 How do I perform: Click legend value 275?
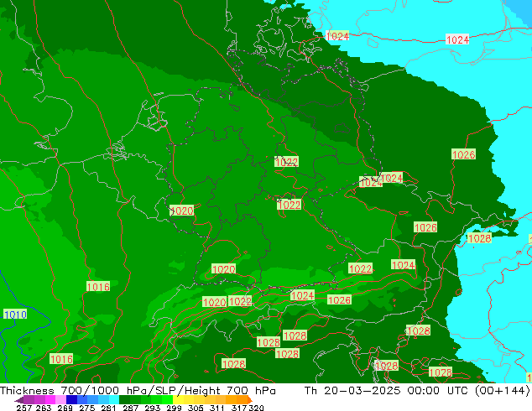(x=86, y=408)
